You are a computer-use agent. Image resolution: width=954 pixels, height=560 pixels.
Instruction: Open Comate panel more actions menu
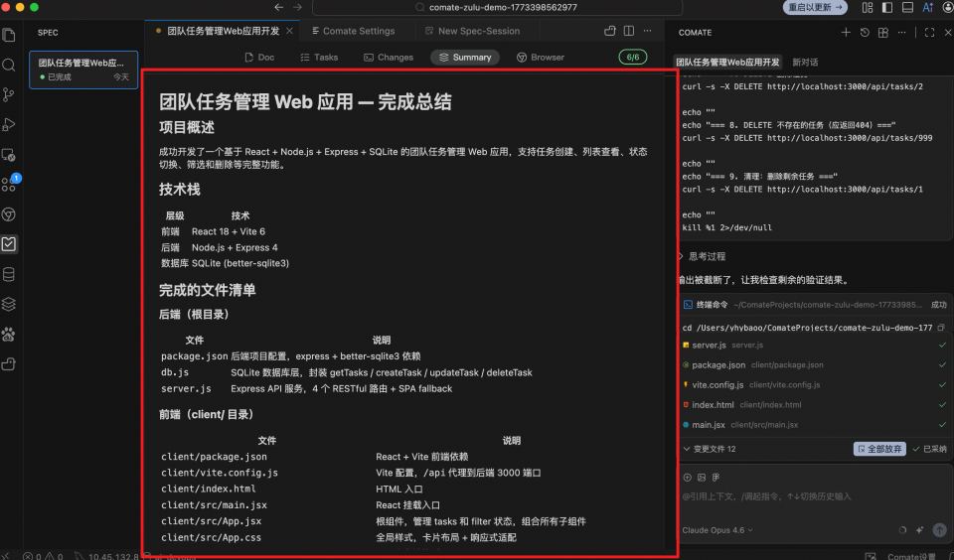(x=901, y=32)
